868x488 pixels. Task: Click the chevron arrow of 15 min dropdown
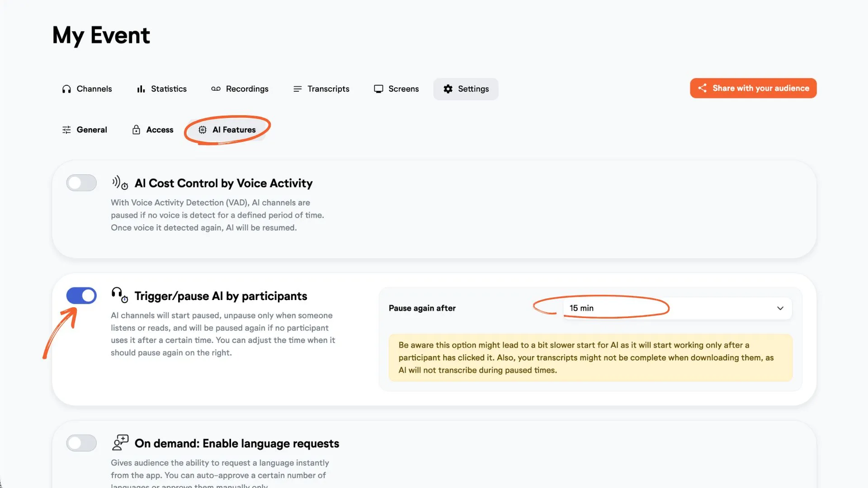pos(780,308)
